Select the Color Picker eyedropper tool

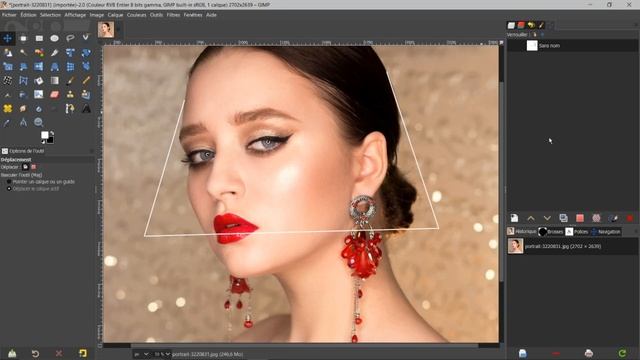(7, 122)
